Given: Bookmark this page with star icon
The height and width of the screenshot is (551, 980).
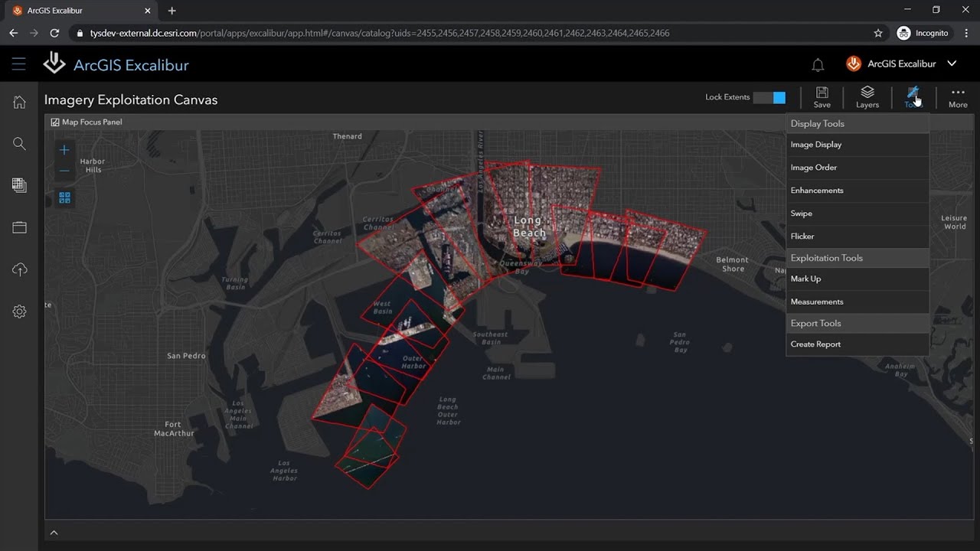Looking at the screenshot, I should (x=878, y=33).
